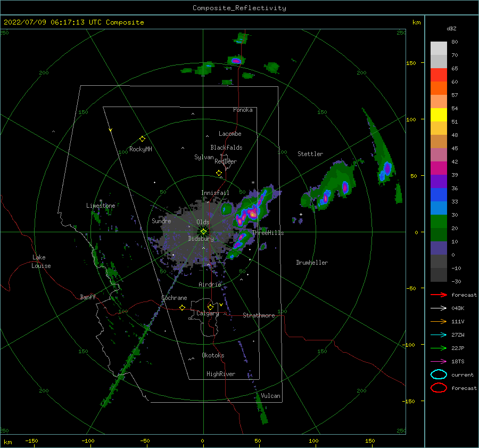The width and height of the screenshot is (479, 448).
Task: Click the Ponoka label
Action: pyautogui.click(x=243, y=110)
